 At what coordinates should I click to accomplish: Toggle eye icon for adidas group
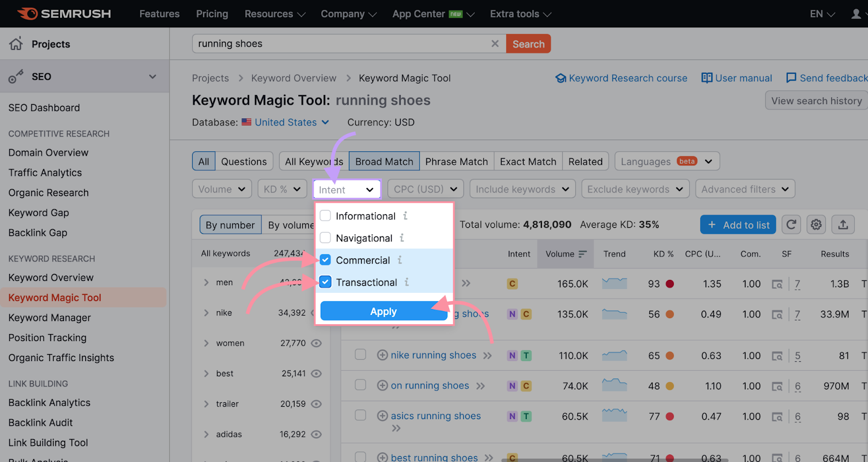316,434
